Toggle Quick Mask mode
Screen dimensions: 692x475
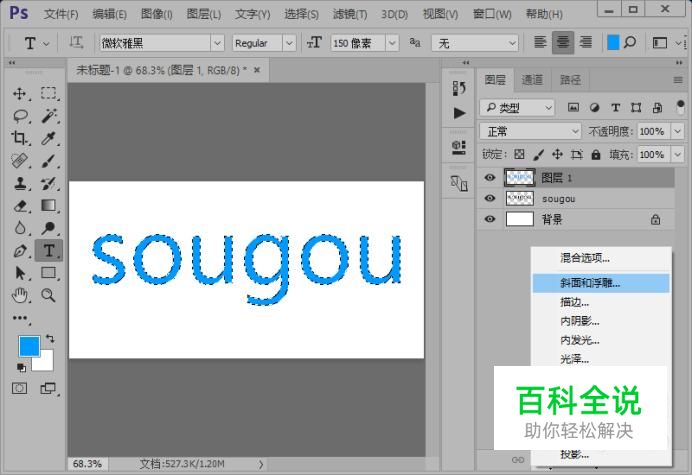pos(19,388)
